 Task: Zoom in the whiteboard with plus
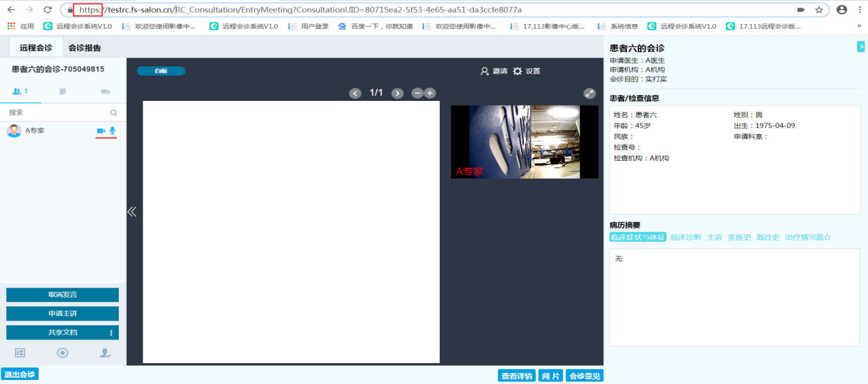pyautogui.click(x=430, y=93)
